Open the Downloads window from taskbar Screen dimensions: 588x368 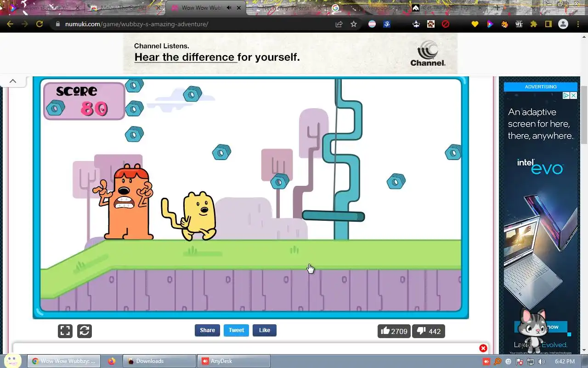(x=159, y=361)
